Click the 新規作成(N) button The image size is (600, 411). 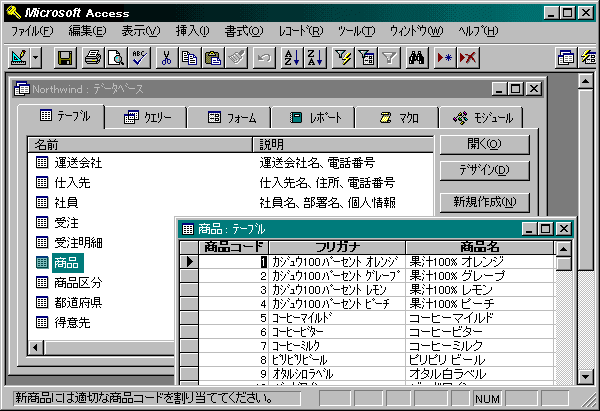[x=485, y=202]
